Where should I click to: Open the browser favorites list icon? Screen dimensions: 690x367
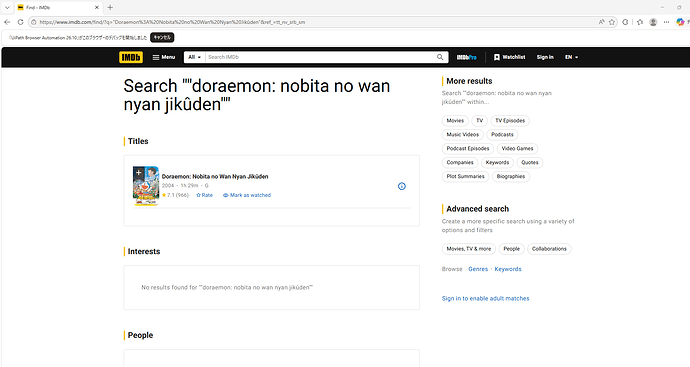(640, 22)
